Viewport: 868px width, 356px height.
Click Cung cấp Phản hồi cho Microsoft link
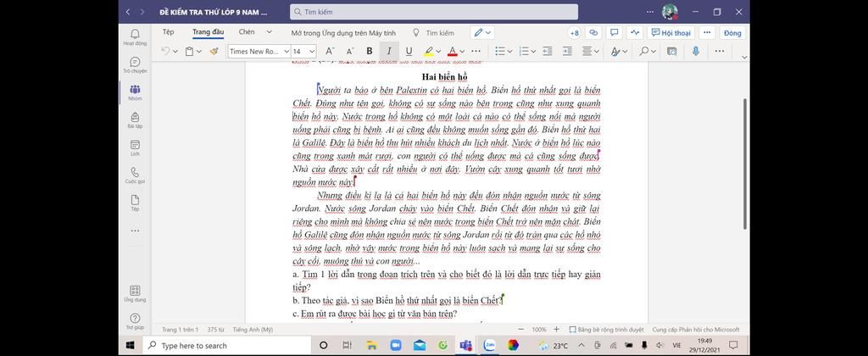pos(696,330)
